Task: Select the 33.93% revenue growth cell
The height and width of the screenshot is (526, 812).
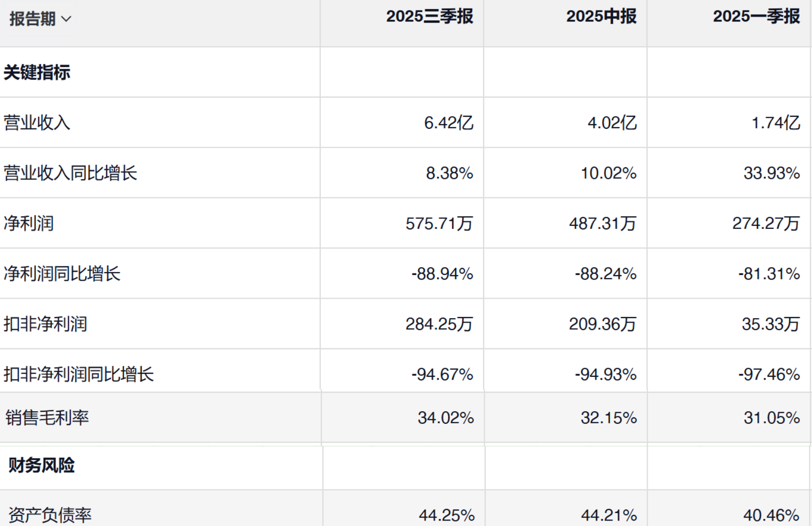Action: (x=771, y=173)
